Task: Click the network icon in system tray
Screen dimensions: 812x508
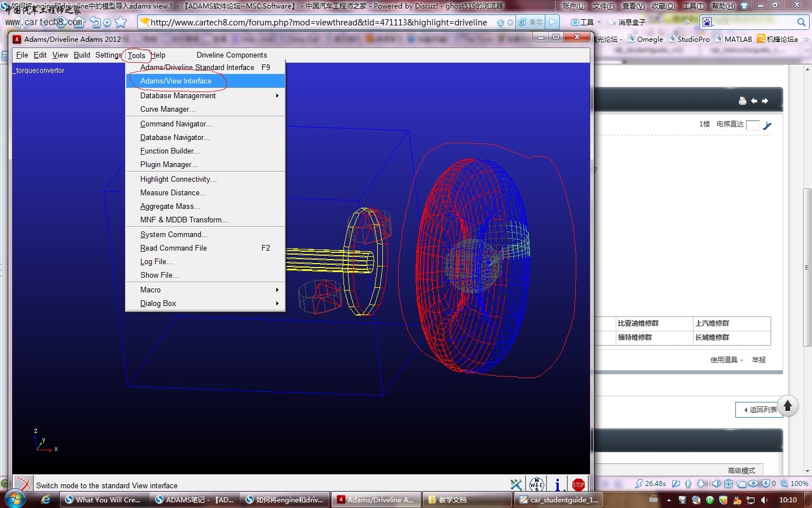Action: pos(751,500)
